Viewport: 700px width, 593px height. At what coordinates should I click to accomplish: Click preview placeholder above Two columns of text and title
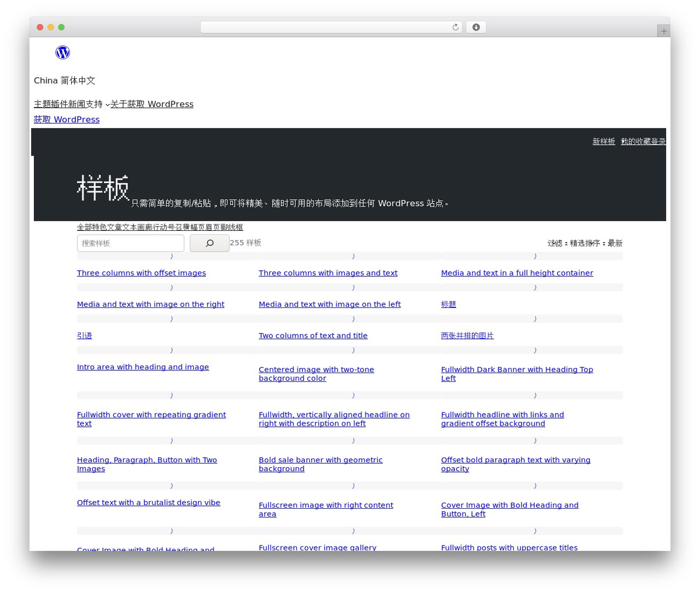coord(349,319)
